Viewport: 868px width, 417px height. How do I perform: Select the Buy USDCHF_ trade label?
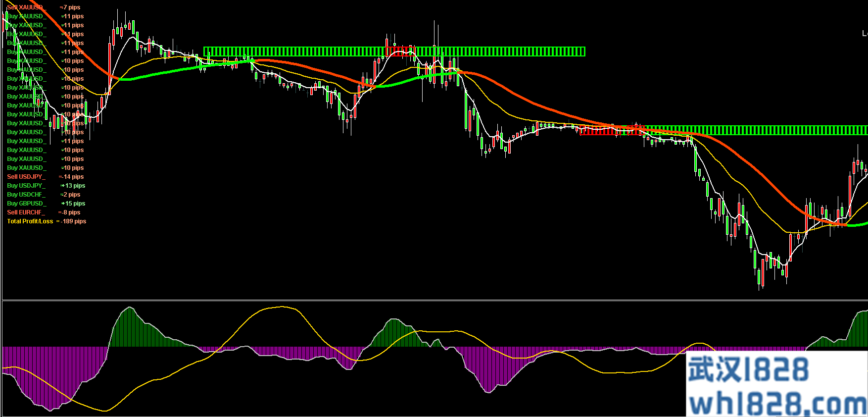(26, 195)
